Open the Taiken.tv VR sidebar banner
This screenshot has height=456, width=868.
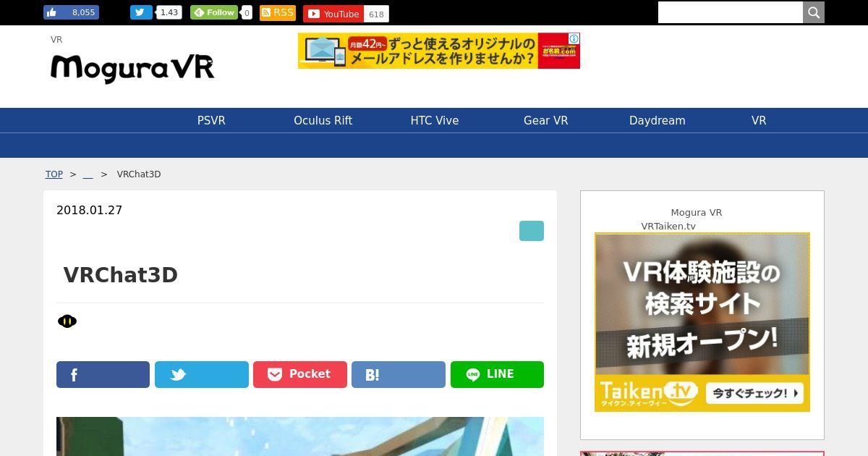702,322
